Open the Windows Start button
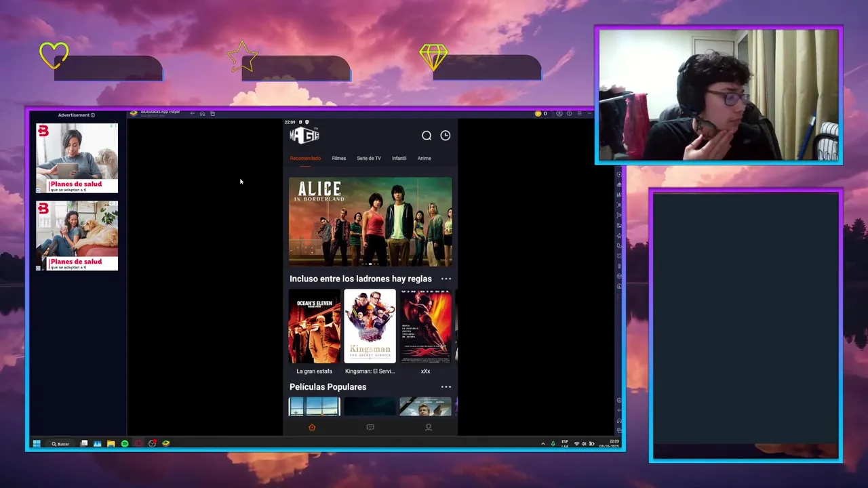The image size is (868, 488). [x=37, y=443]
